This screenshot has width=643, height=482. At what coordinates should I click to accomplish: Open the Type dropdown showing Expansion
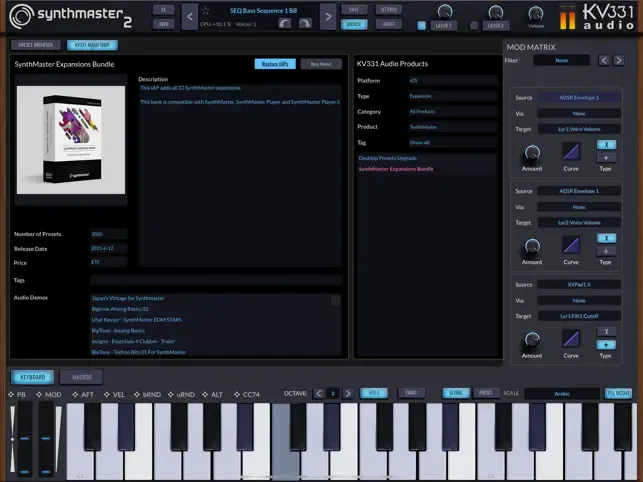[453, 96]
